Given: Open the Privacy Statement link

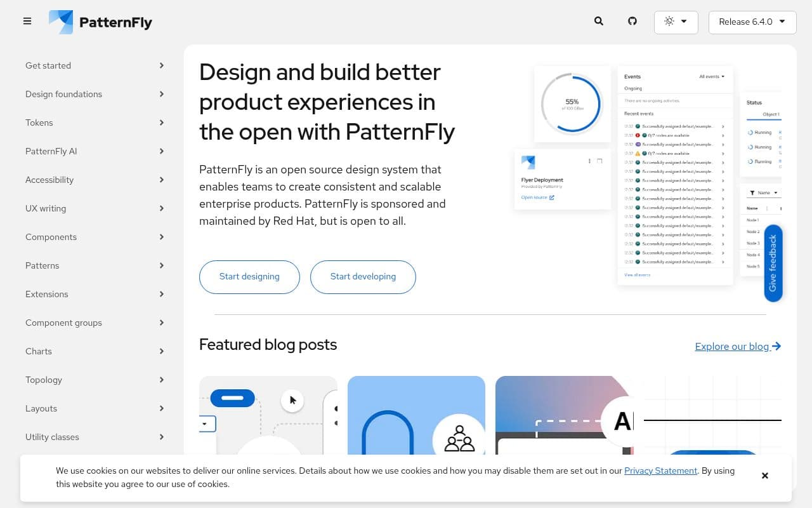Looking at the screenshot, I should [x=660, y=471].
